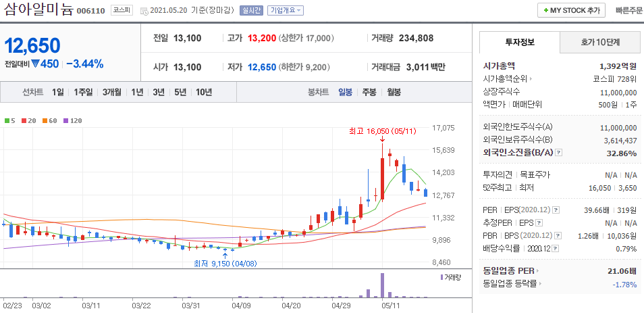This screenshot has width=644, height=313.
Task: Click the stock code 006110
Action: (x=90, y=11)
